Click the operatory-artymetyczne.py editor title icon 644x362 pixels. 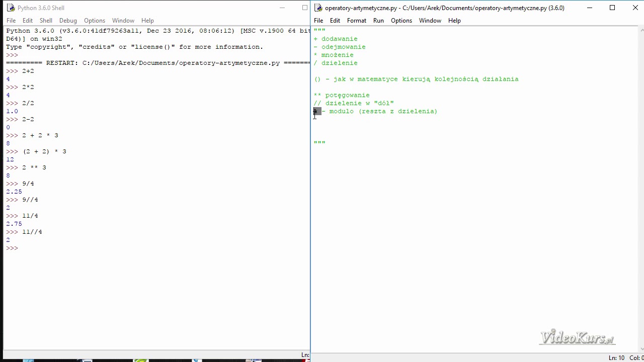pos(318,8)
